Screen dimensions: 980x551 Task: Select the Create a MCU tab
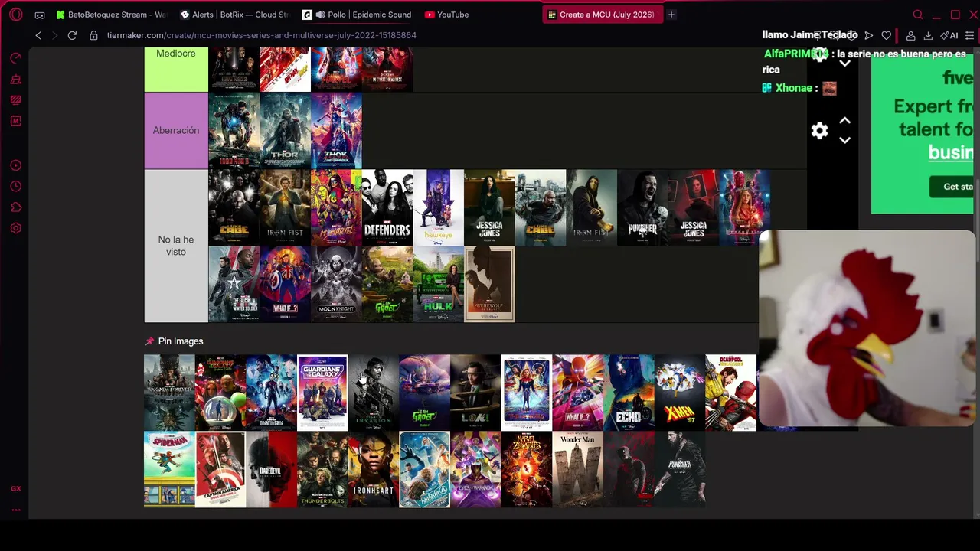pos(602,15)
